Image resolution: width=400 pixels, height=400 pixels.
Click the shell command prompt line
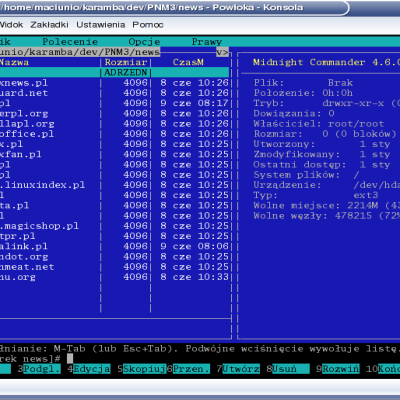coord(37,359)
